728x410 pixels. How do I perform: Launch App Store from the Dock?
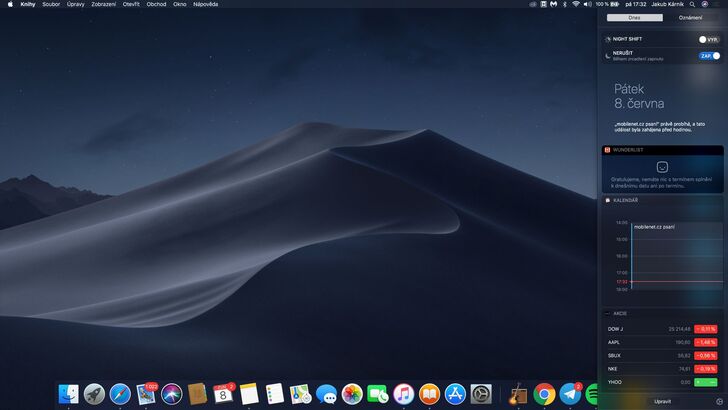(x=455, y=394)
